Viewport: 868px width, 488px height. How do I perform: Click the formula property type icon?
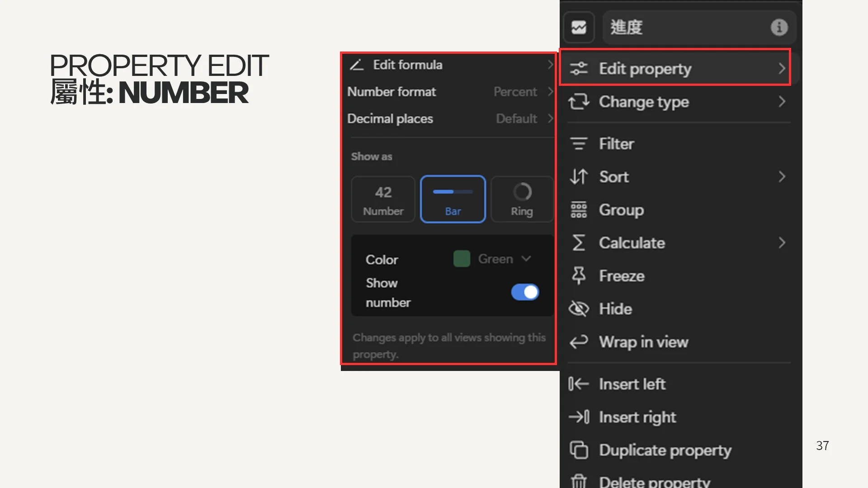click(579, 27)
